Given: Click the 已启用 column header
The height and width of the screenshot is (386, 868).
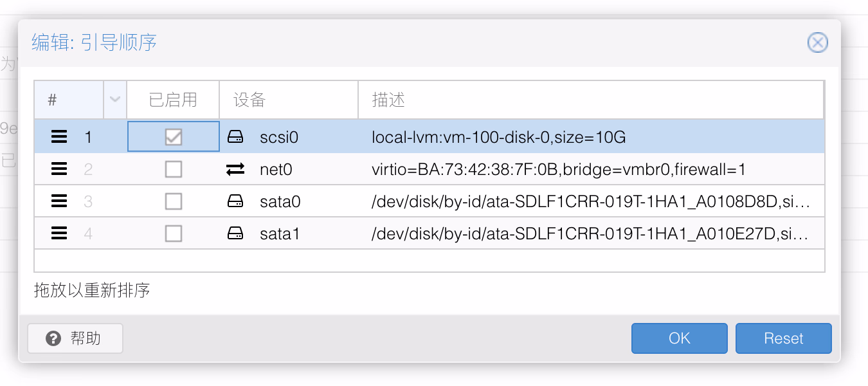Looking at the screenshot, I should point(173,100).
